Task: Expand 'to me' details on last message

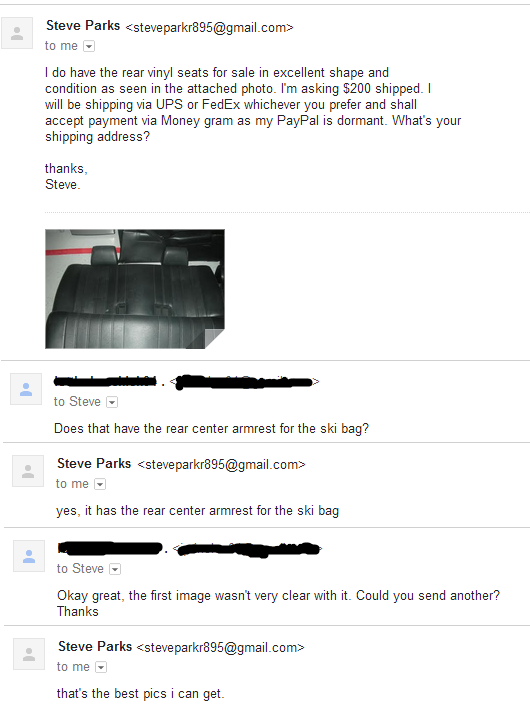Action: [101, 667]
